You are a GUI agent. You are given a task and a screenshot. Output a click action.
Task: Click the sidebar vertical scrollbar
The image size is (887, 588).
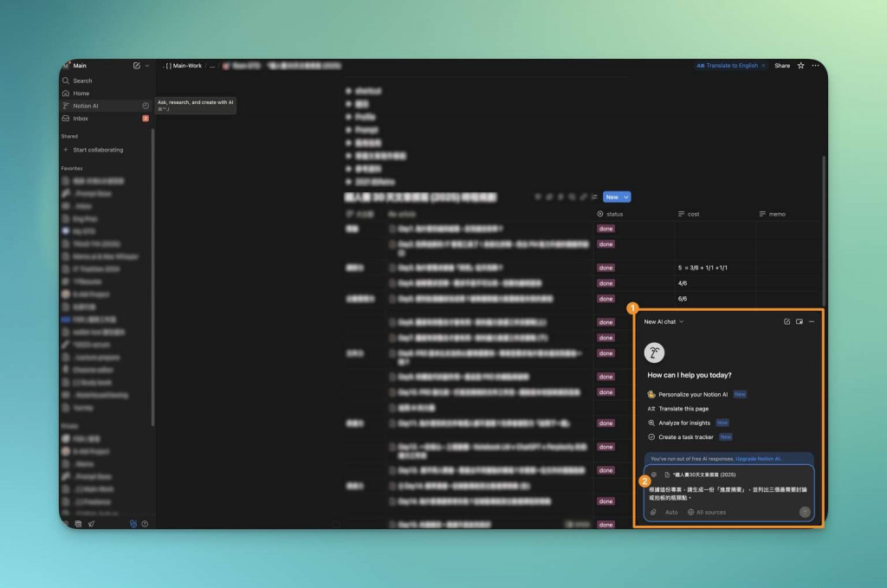coord(152,277)
